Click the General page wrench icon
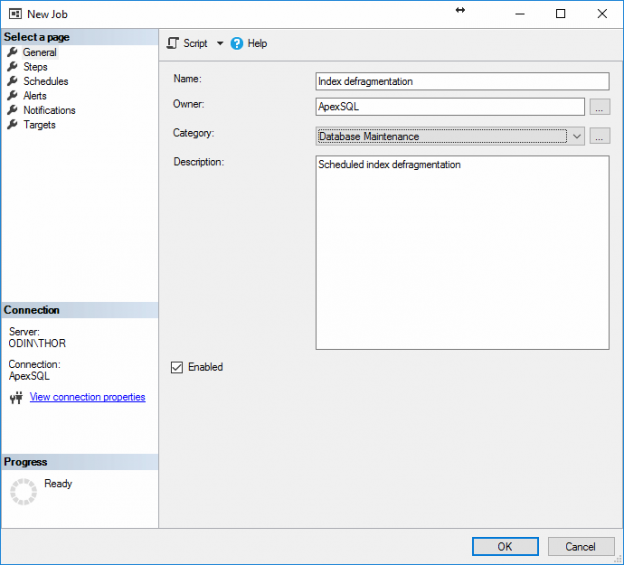 click(12, 52)
